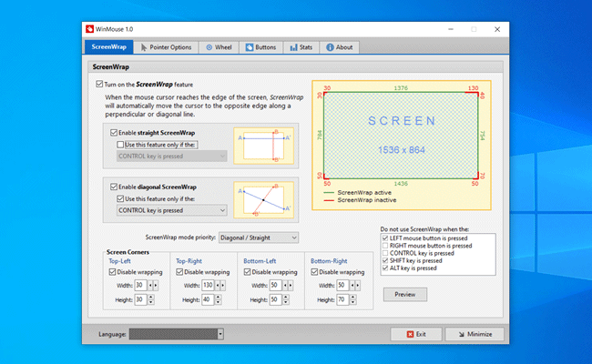Adjust the Bottom-Left Height stepper arrows

point(286,300)
